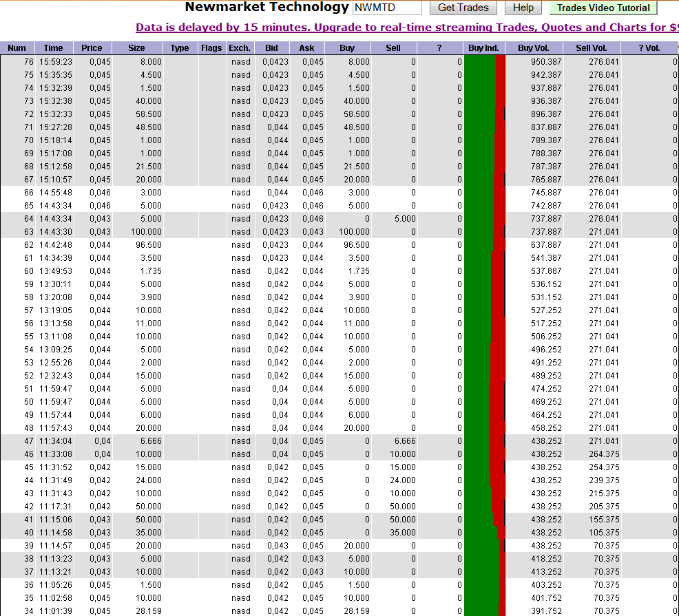
Task: Click time 12:32:43 in row 52
Action: [55, 376]
